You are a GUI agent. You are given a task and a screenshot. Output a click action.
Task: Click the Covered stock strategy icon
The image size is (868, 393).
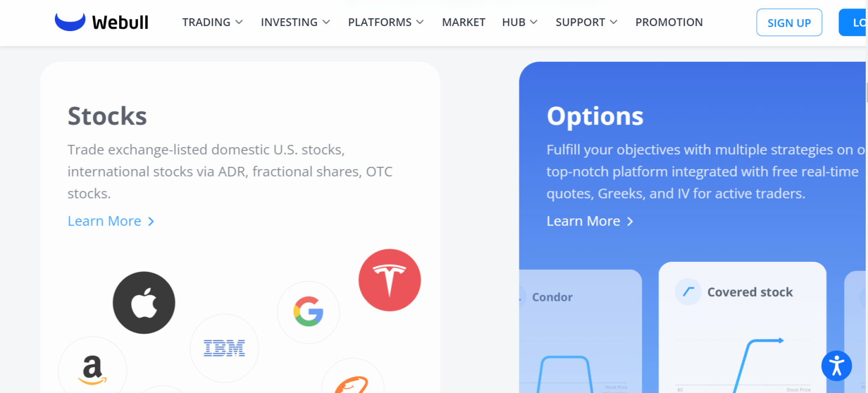coord(688,291)
